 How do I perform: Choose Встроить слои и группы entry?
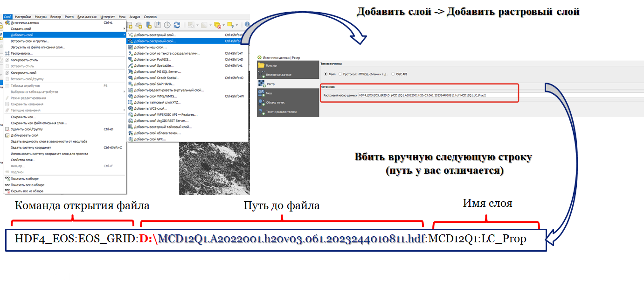pyautogui.click(x=64, y=41)
